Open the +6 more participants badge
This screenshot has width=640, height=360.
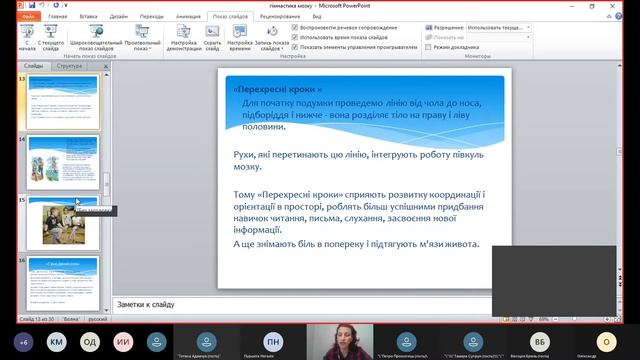coord(23,342)
